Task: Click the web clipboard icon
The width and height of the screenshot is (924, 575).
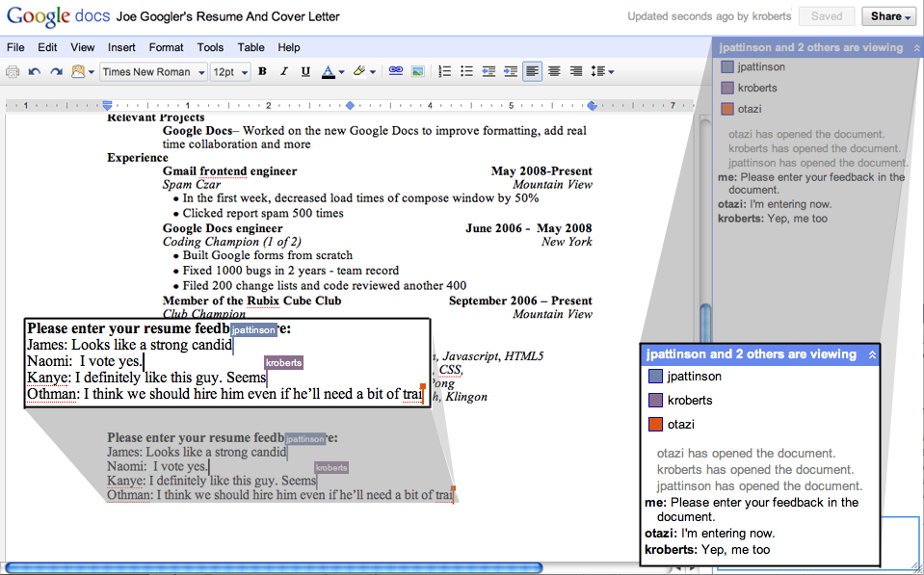Action: coord(78,72)
